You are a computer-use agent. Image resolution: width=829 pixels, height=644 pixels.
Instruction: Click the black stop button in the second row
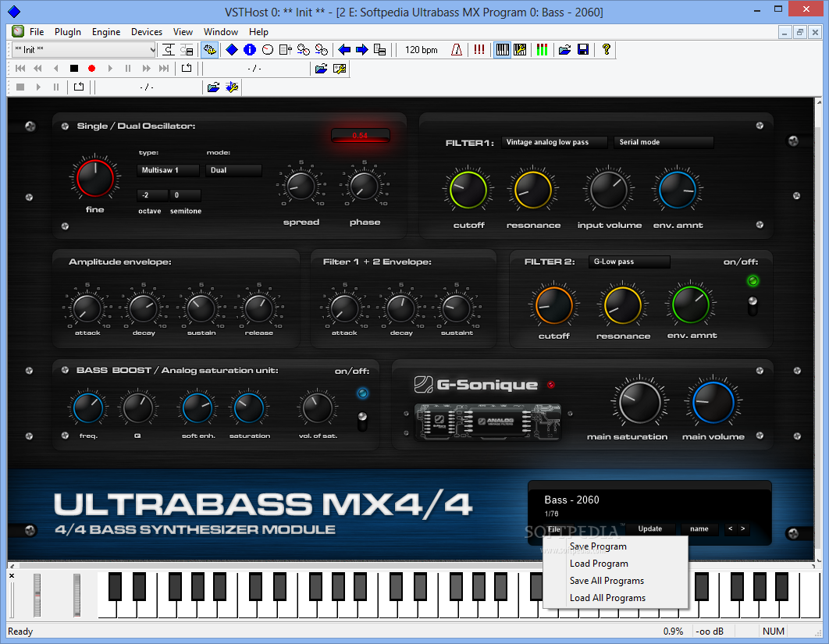coord(74,68)
